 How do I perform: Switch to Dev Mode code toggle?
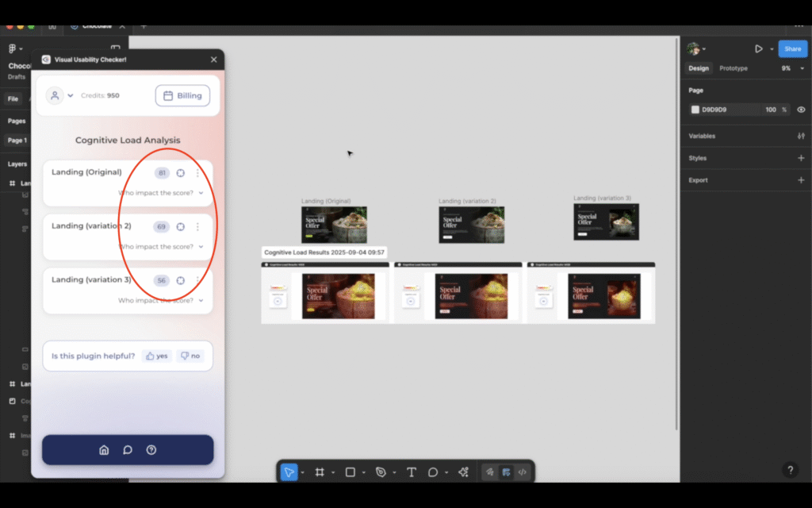tap(522, 472)
